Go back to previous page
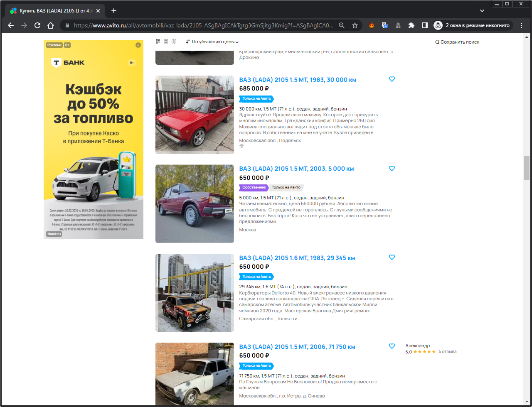This screenshot has height=407, width=532. (11, 25)
